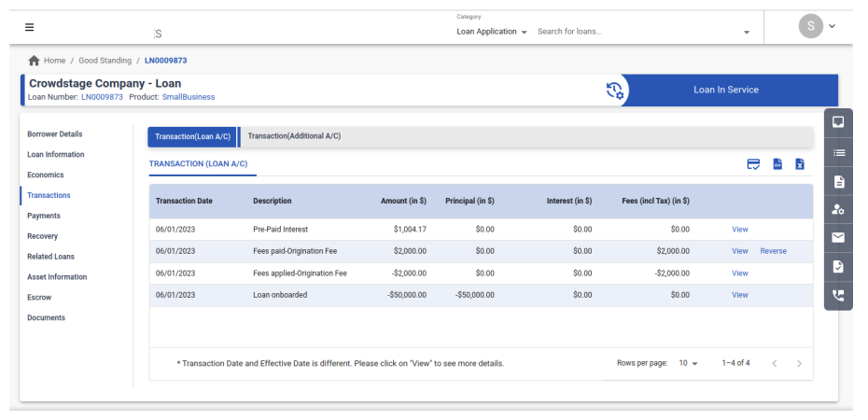Open the user settings icon in sidebar
Viewport: 868px width, 420px height.
coord(838,210)
